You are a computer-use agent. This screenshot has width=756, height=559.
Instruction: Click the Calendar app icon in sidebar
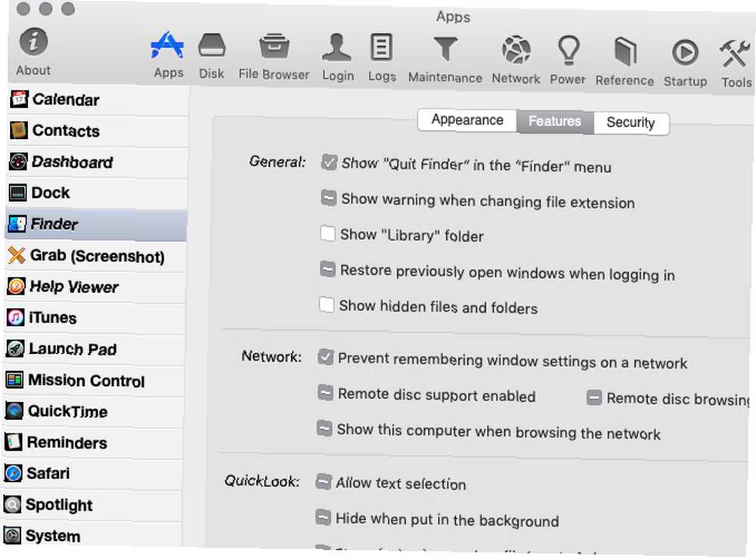19,99
